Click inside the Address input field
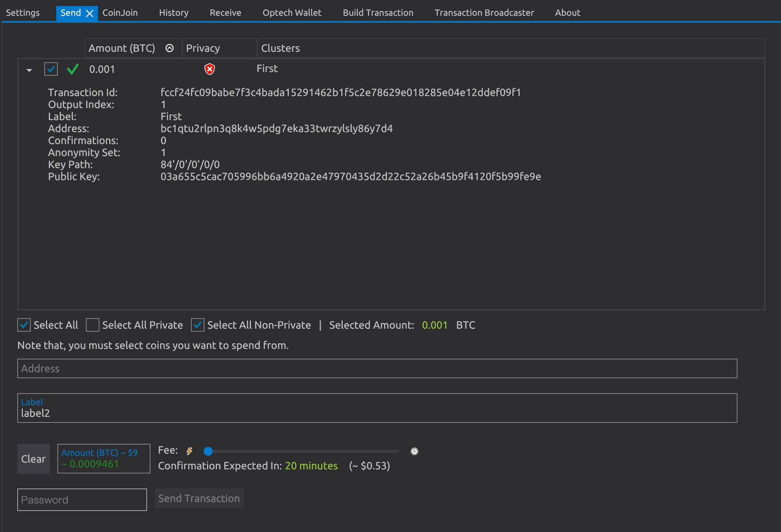The height and width of the screenshot is (532, 781). (x=377, y=368)
